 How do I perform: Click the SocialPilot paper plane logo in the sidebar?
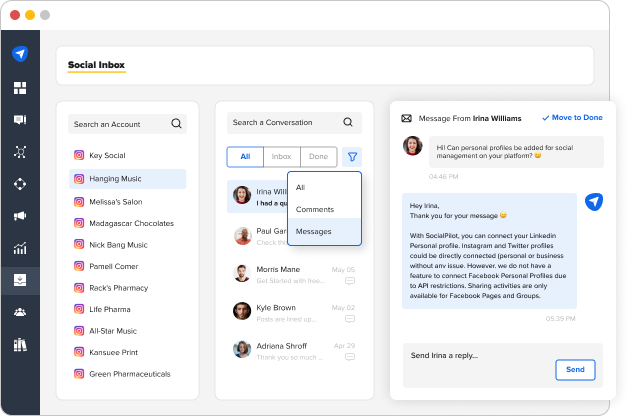20,55
